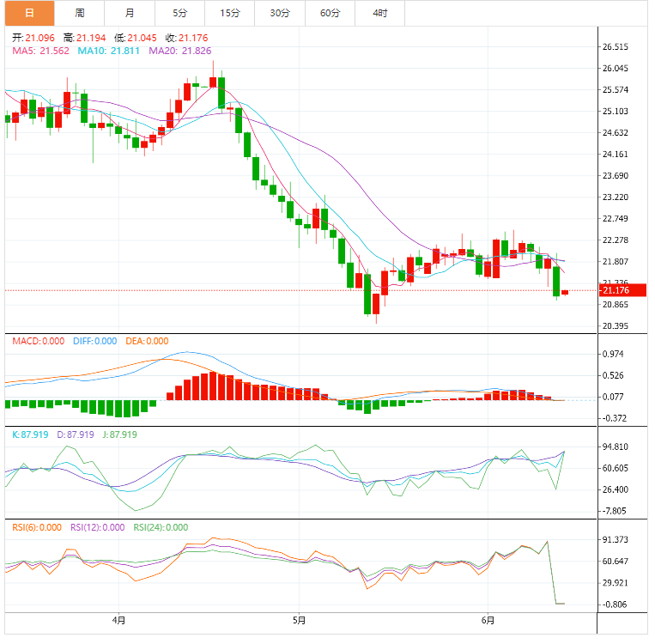Screen dimensions: 655x644
Task: Click the 0.077 MACD axis label
Action: 613,397
